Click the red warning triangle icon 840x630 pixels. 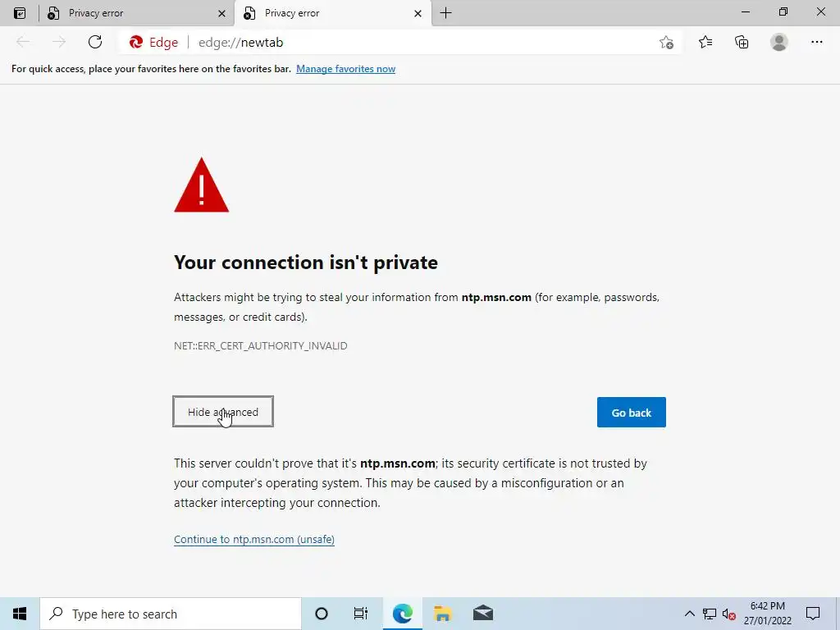[202, 185]
